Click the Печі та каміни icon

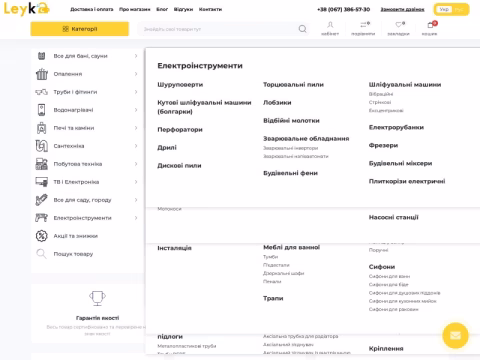click(x=42, y=128)
